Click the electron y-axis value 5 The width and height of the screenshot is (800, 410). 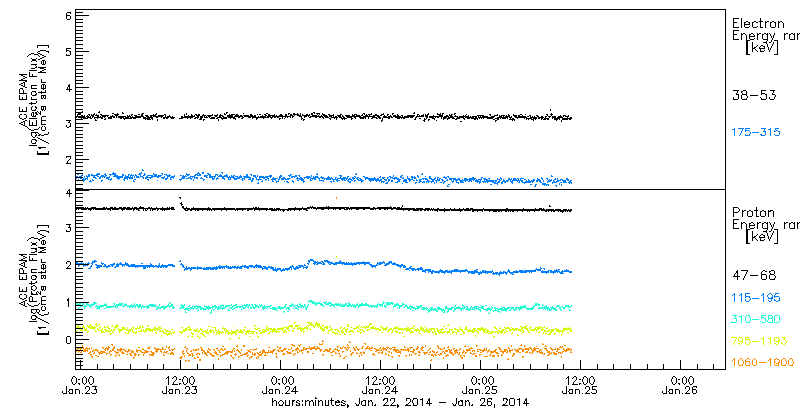click(x=66, y=52)
